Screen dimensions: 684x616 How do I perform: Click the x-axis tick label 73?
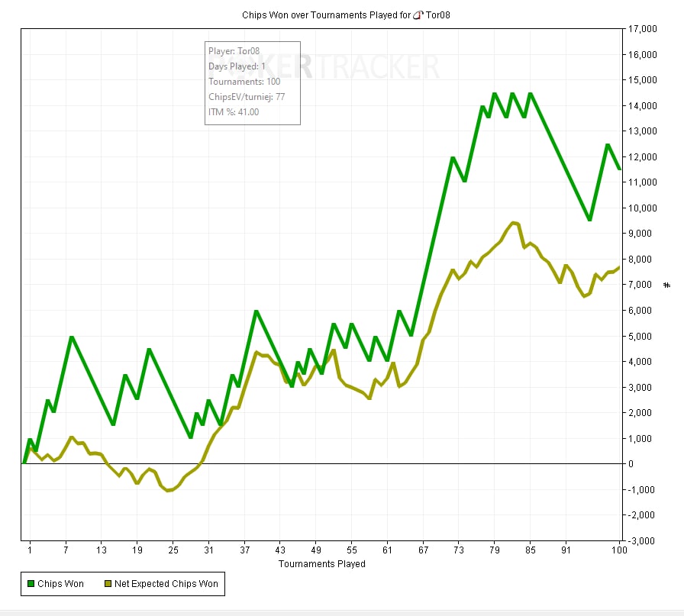pyautogui.click(x=459, y=550)
